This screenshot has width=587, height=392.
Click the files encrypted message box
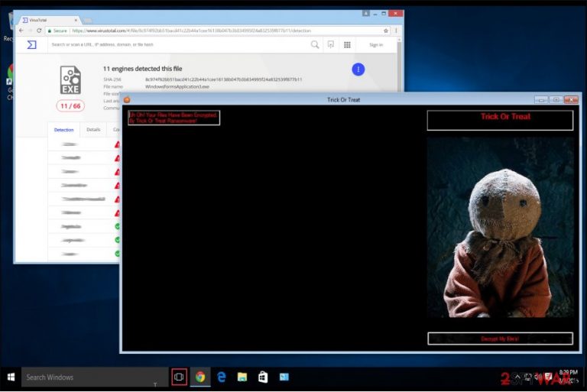174,118
